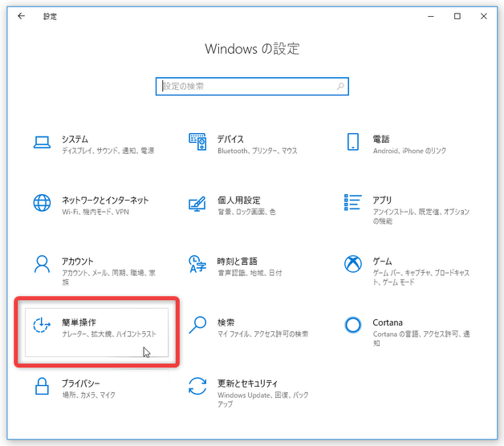Open アプリ settings label
This screenshot has width=504, height=446.
(382, 201)
